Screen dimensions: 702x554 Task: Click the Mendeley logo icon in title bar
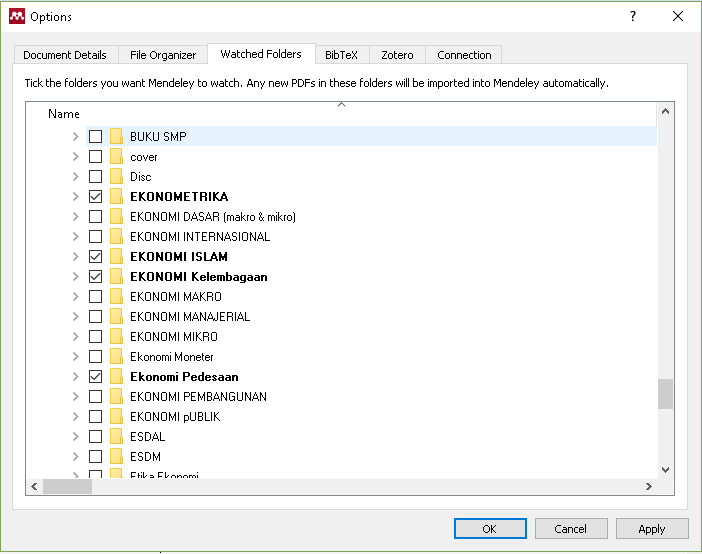coord(16,16)
